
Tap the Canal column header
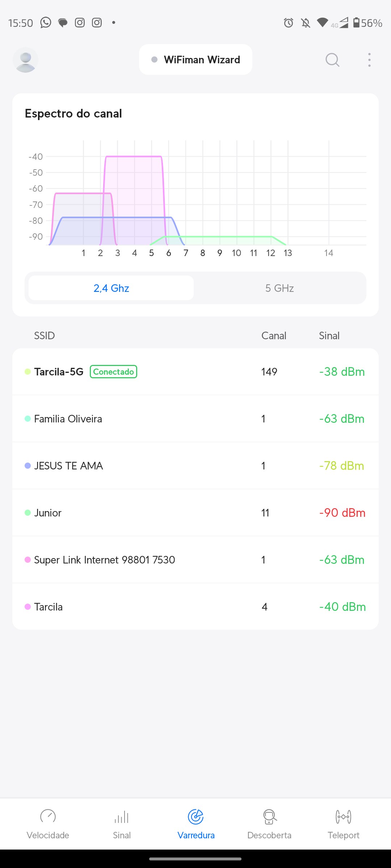(x=274, y=336)
